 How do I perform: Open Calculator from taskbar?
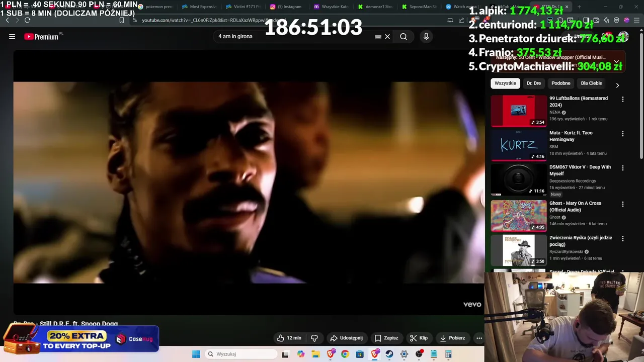tap(448, 354)
